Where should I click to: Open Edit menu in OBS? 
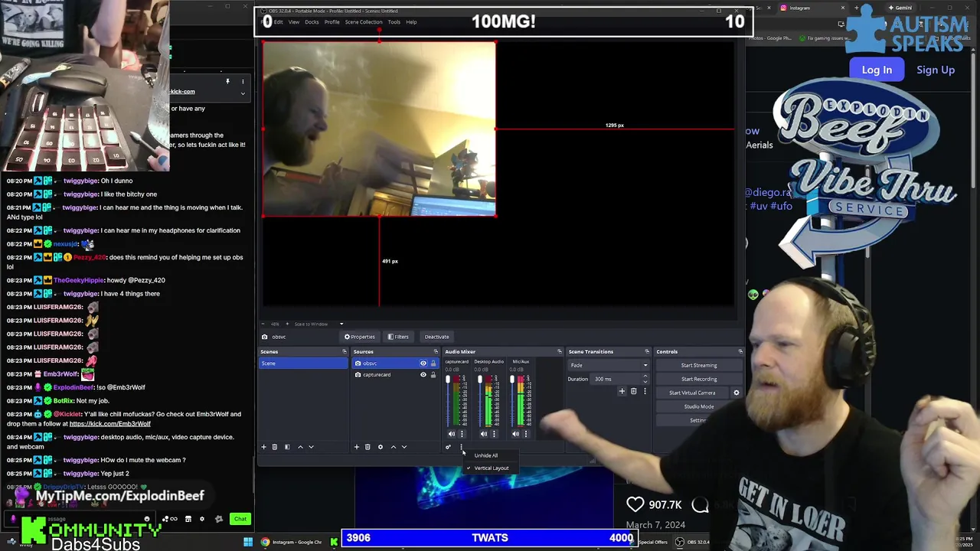click(278, 22)
